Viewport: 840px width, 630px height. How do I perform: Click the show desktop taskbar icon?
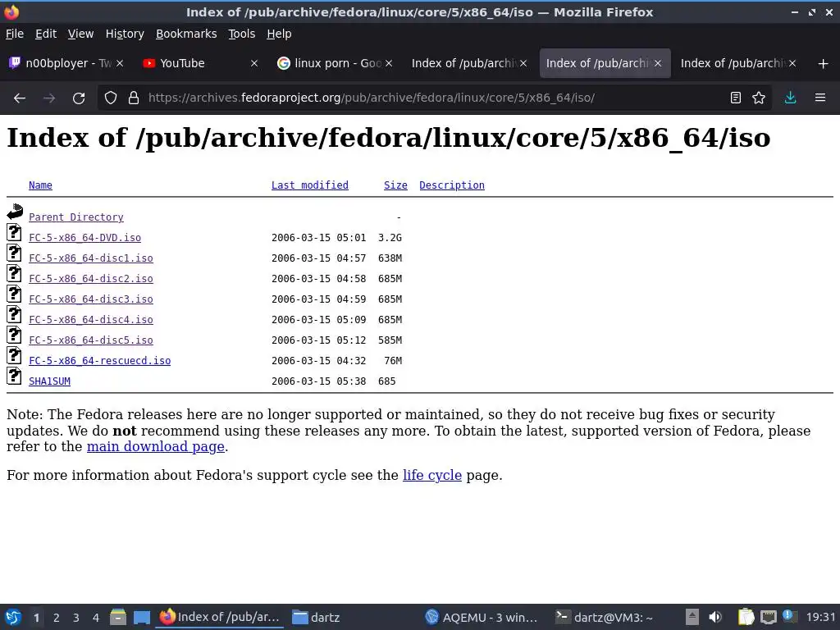[141, 617]
